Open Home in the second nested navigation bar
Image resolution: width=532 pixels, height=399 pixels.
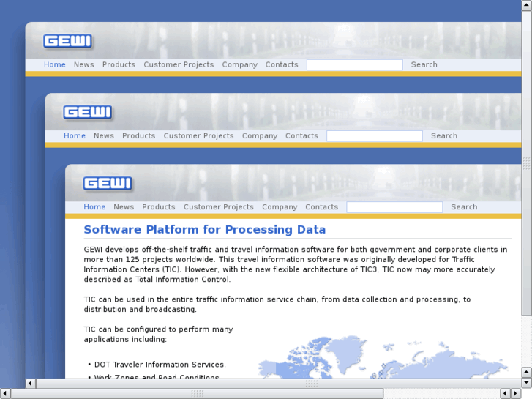coord(75,136)
